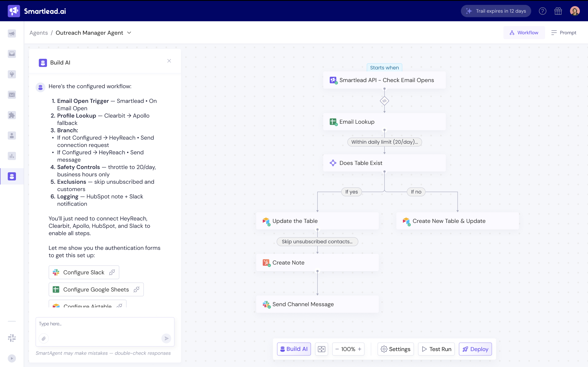Click the 100% zoom level value
This screenshot has height=367, width=588.
[x=348, y=349]
